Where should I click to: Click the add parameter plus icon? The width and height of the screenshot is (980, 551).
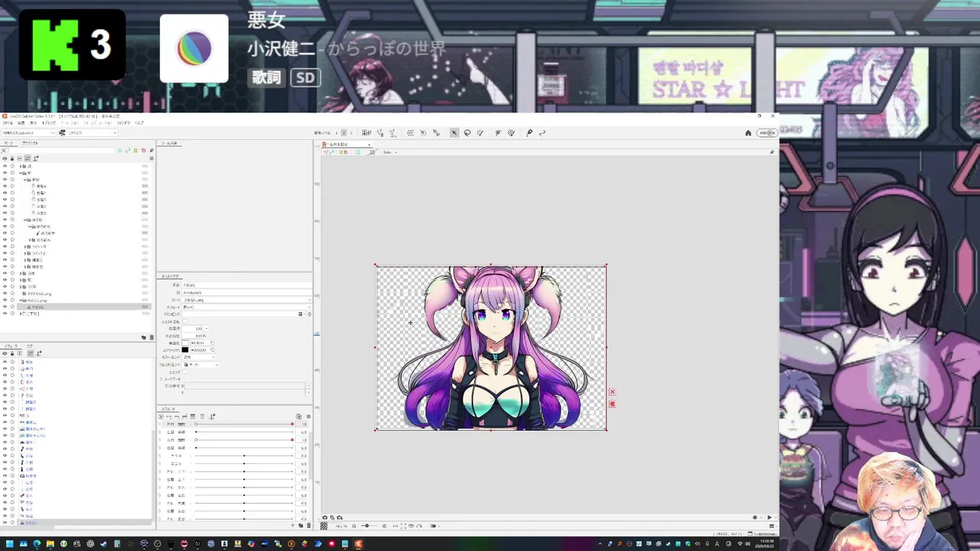pyautogui.click(x=292, y=525)
